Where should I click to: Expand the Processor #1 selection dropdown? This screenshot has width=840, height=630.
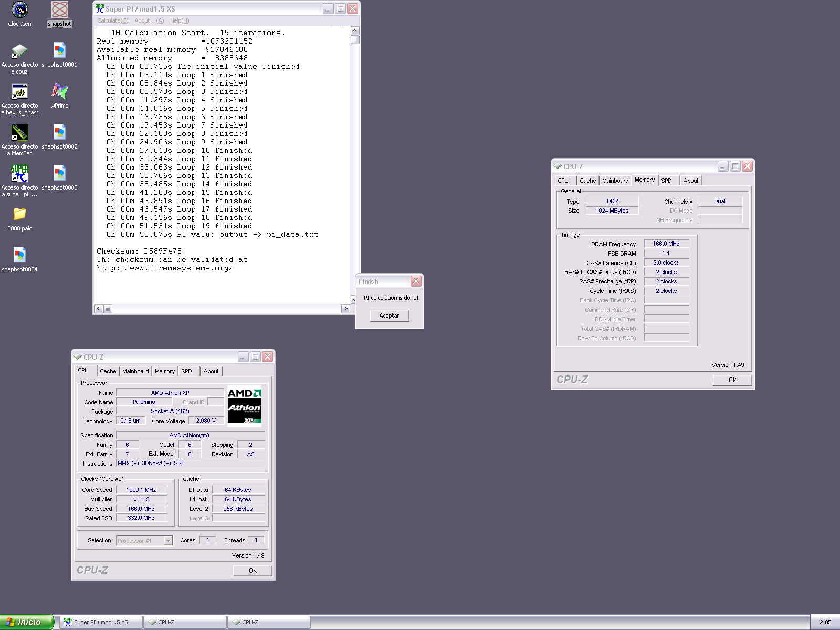point(168,541)
